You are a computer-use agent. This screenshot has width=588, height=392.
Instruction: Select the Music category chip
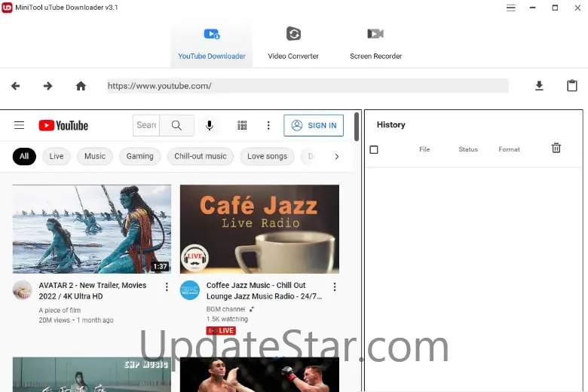(x=95, y=157)
